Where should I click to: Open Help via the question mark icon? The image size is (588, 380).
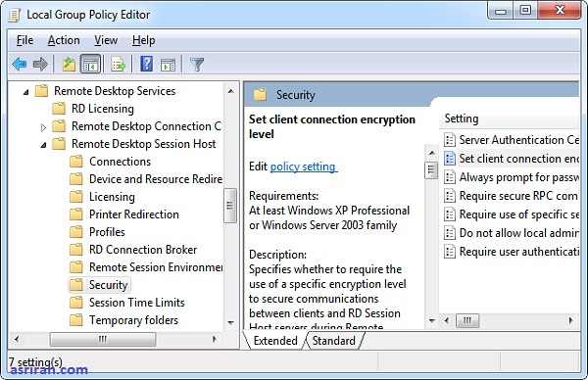tap(146, 64)
